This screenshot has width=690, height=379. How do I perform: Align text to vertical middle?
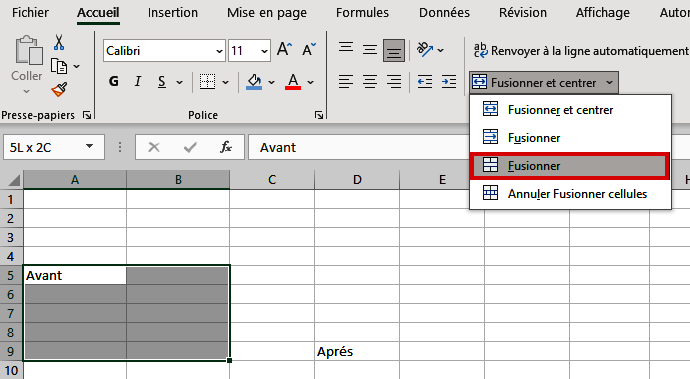[370, 50]
